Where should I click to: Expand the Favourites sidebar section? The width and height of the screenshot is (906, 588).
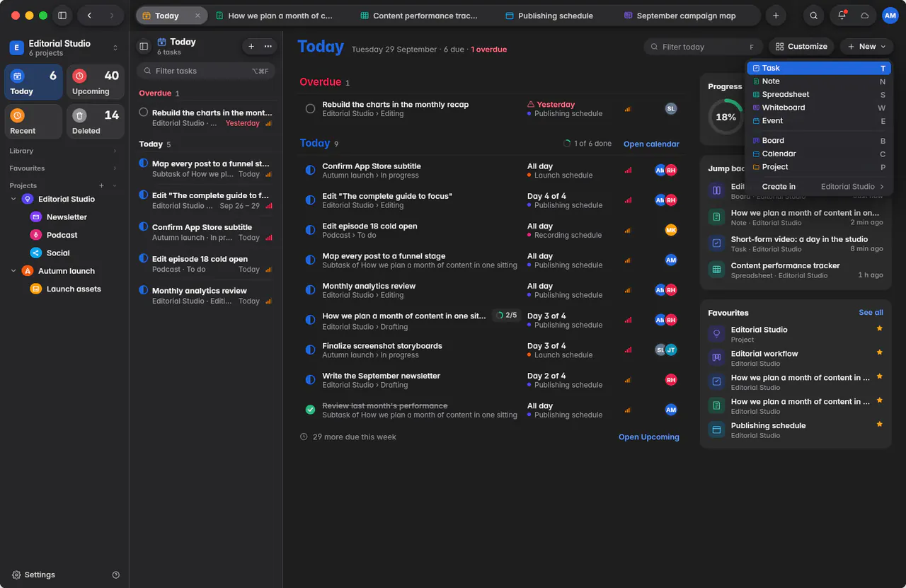(115, 168)
